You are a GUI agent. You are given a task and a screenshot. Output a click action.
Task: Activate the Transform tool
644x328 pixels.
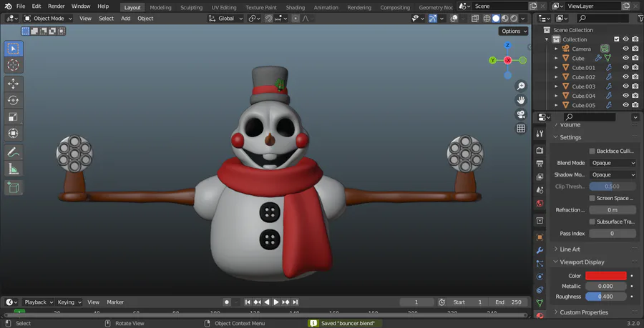coord(13,133)
